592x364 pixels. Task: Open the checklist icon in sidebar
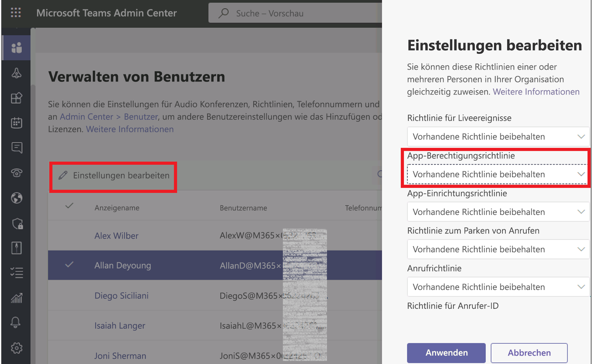pos(17,273)
